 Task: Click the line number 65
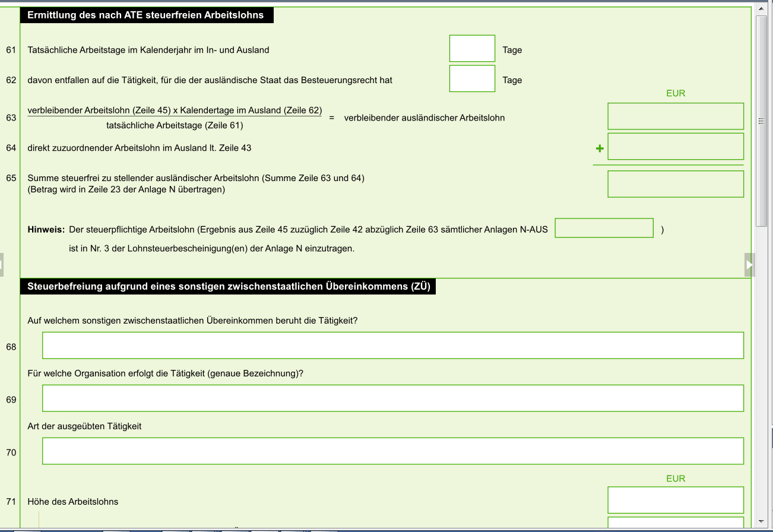point(11,178)
